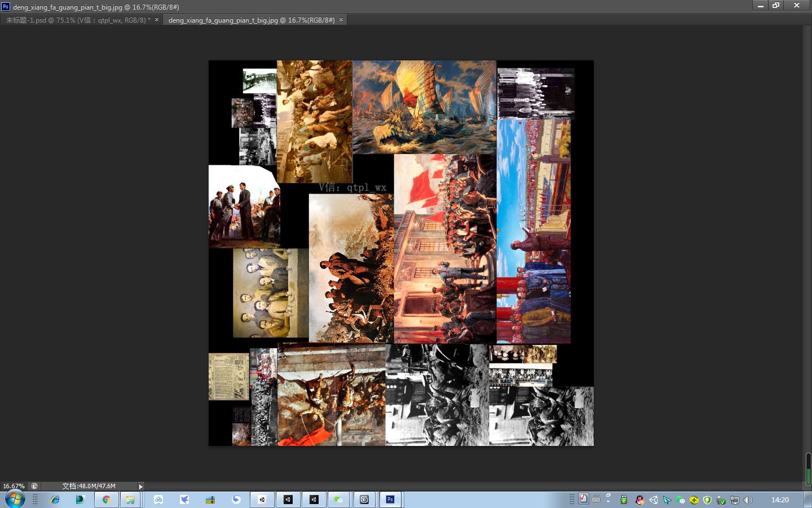
Task: Open WinRAR from the taskbar
Action: [x=210, y=500]
